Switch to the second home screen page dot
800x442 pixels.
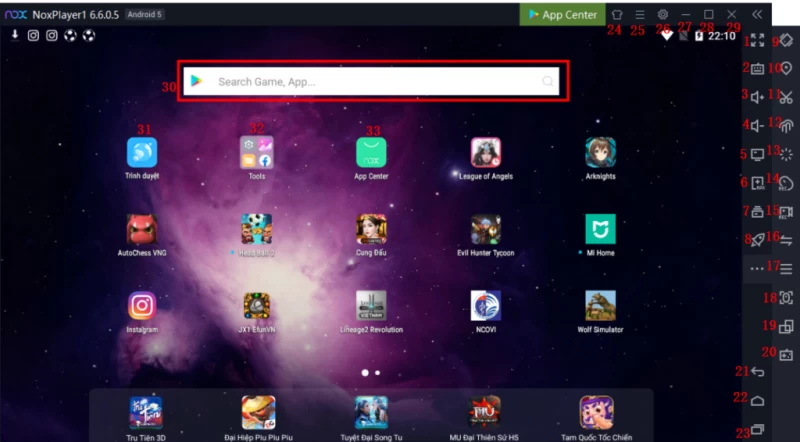378,373
